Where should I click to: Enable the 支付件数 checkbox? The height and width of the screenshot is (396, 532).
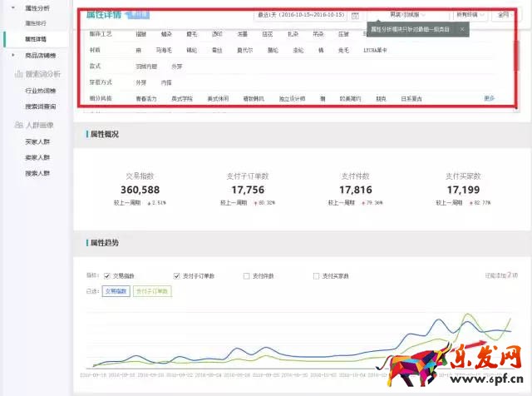point(246,275)
